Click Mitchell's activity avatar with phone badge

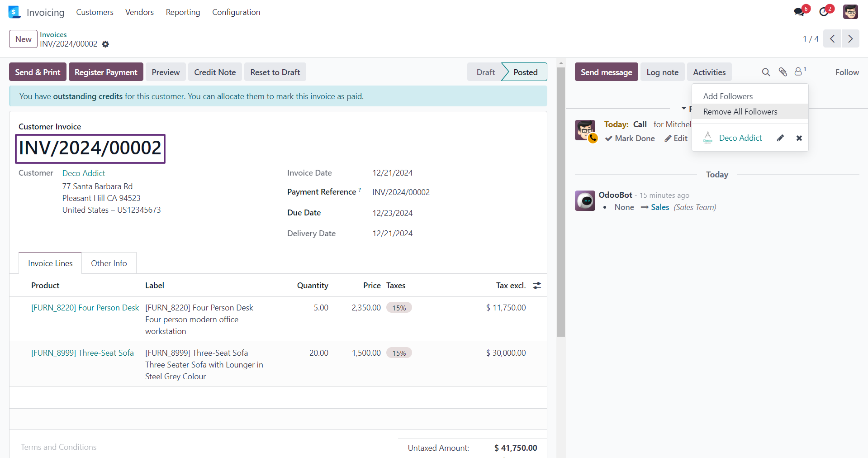(585, 130)
